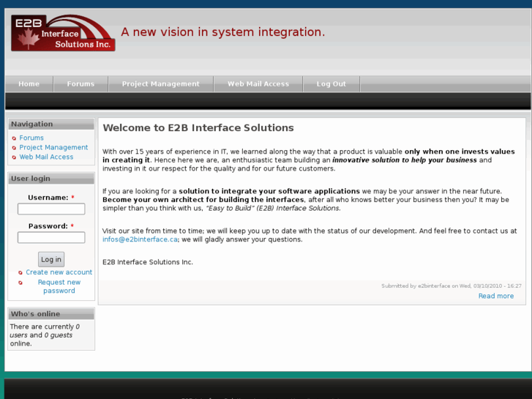532x399 pixels.
Task: Open the Home menu tab
Action: tap(29, 84)
